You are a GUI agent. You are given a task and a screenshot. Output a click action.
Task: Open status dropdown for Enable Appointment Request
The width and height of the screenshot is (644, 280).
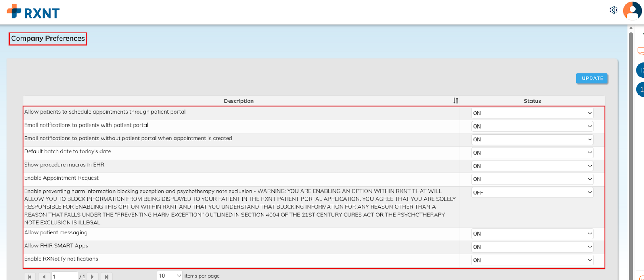point(532,179)
